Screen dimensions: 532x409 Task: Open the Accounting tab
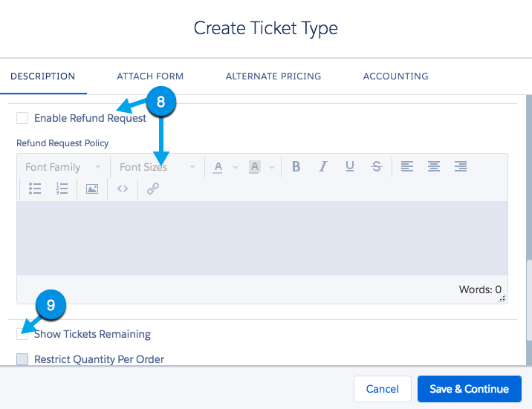point(395,76)
